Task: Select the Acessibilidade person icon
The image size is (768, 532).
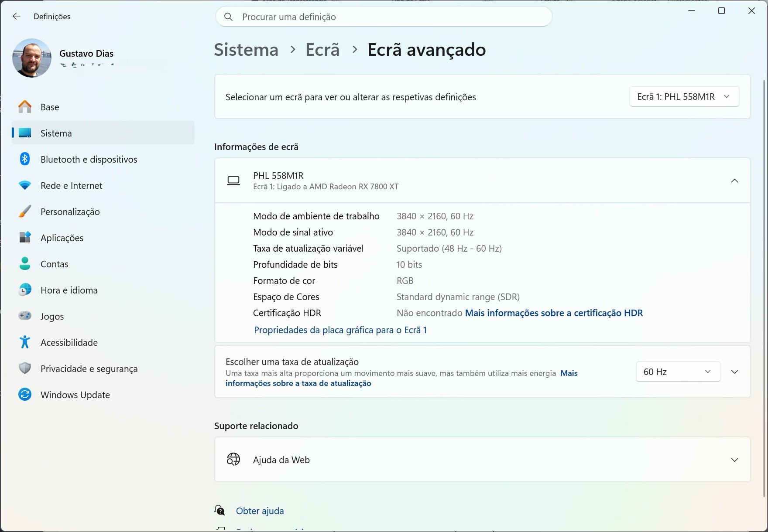Action: [25, 342]
